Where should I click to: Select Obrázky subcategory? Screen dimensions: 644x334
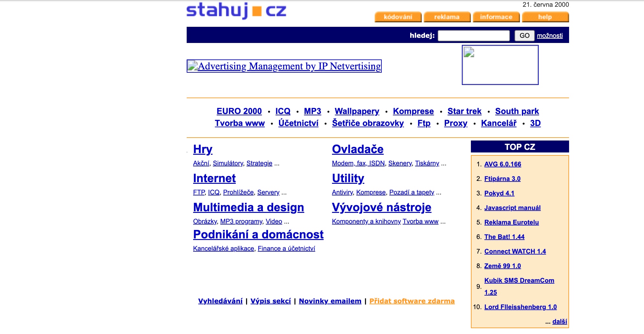point(205,221)
